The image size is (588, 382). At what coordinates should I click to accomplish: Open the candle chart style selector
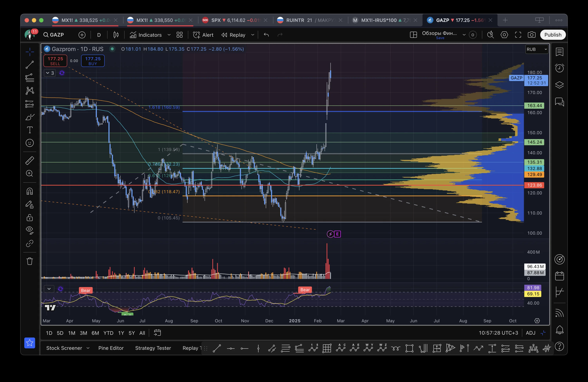(x=116, y=35)
